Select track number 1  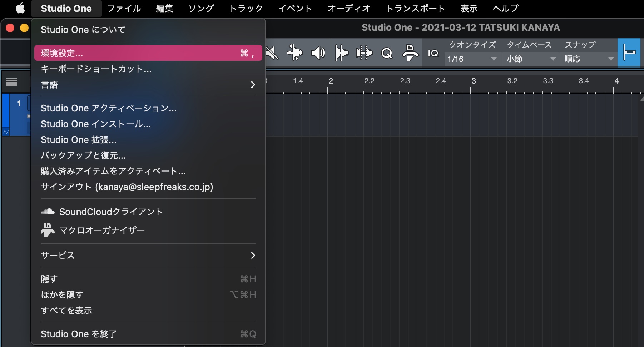[x=19, y=104]
